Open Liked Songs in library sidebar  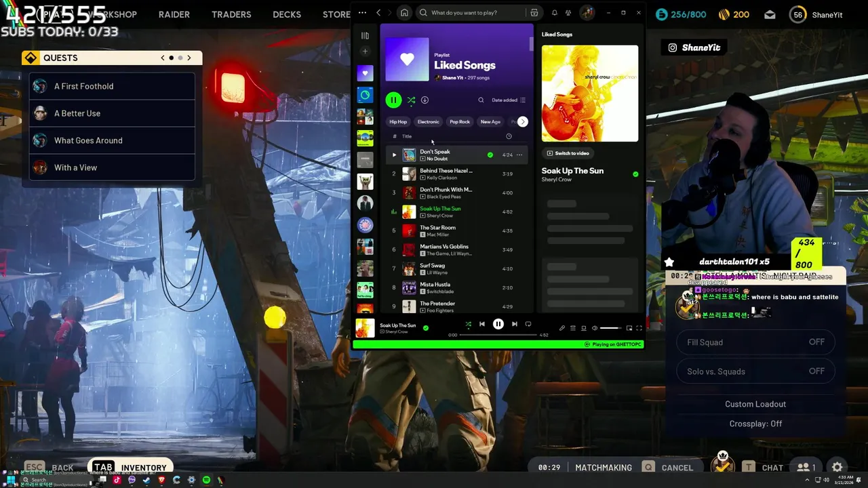[365, 73]
